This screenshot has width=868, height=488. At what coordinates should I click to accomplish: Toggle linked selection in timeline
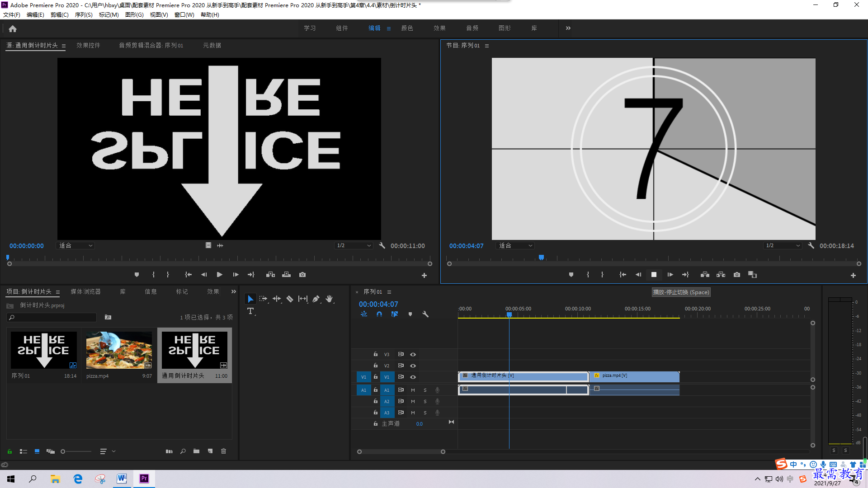(x=395, y=314)
